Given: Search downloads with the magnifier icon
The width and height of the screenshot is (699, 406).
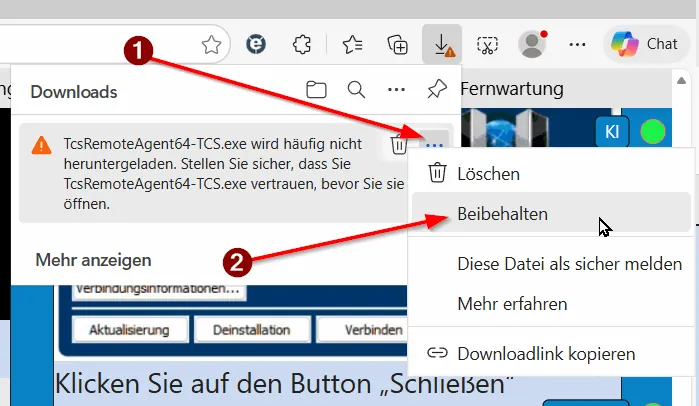Looking at the screenshot, I should tap(356, 91).
